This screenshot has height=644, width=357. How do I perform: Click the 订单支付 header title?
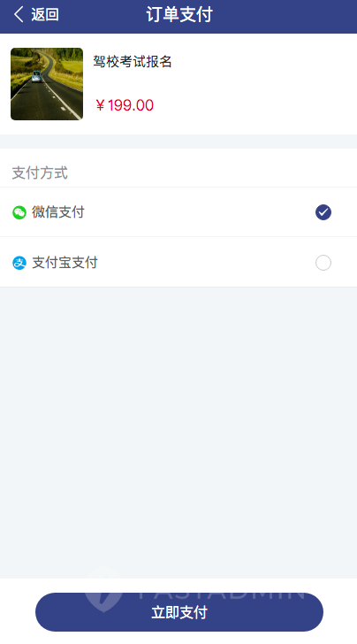[x=179, y=15]
